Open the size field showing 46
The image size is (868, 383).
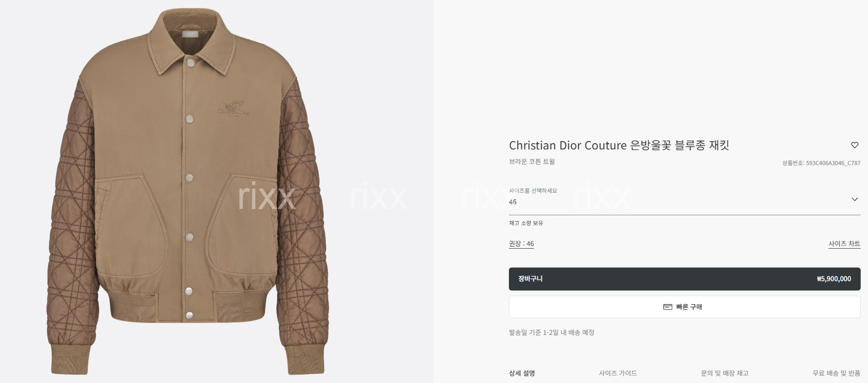[684, 202]
